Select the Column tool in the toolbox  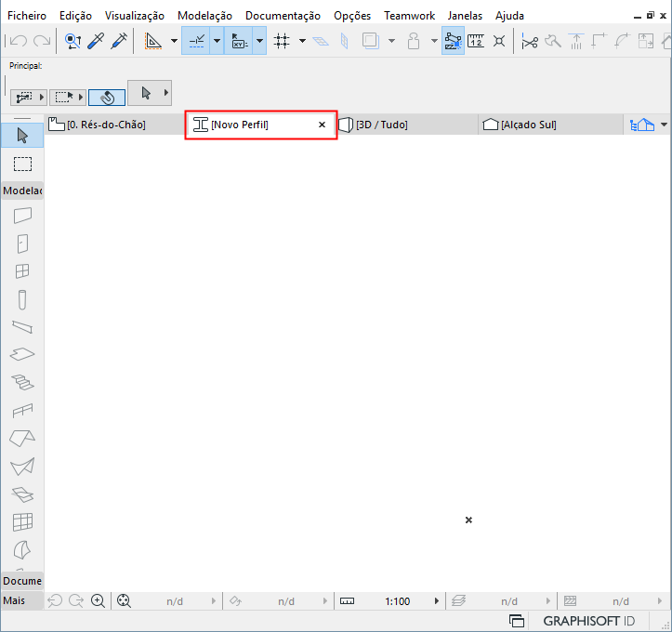pos(22,299)
